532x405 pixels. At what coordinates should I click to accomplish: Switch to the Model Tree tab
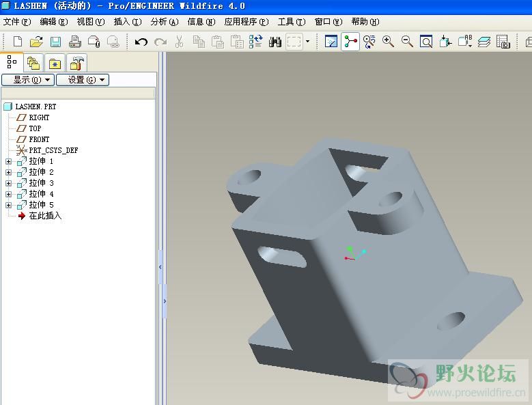[x=12, y=62]
